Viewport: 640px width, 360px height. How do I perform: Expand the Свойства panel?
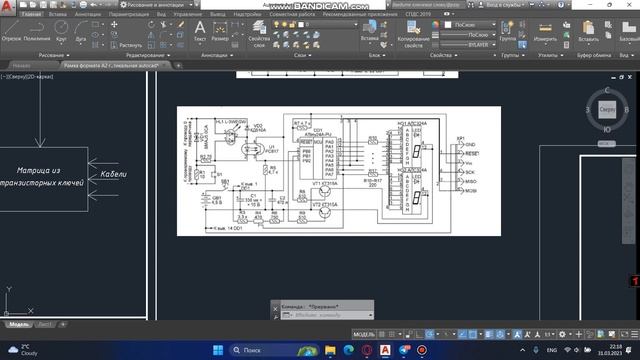tap(443, 55)
